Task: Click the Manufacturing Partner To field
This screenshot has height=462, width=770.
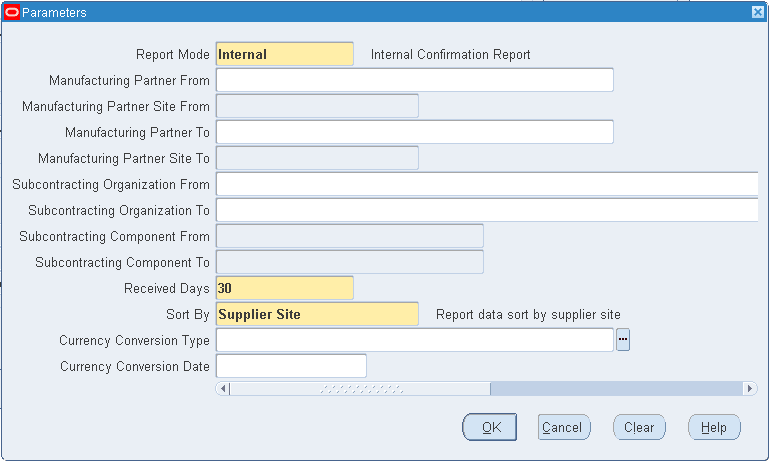Action: coord(414,132)
